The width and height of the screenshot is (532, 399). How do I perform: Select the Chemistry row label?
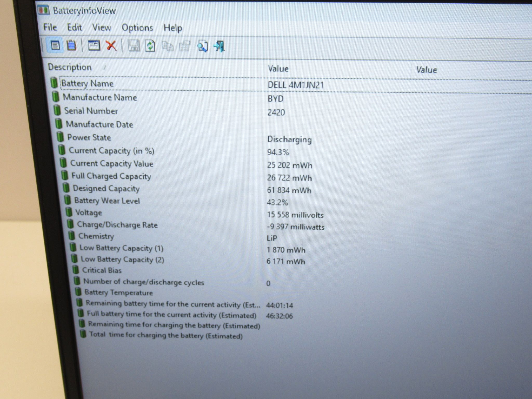(96, 236)
